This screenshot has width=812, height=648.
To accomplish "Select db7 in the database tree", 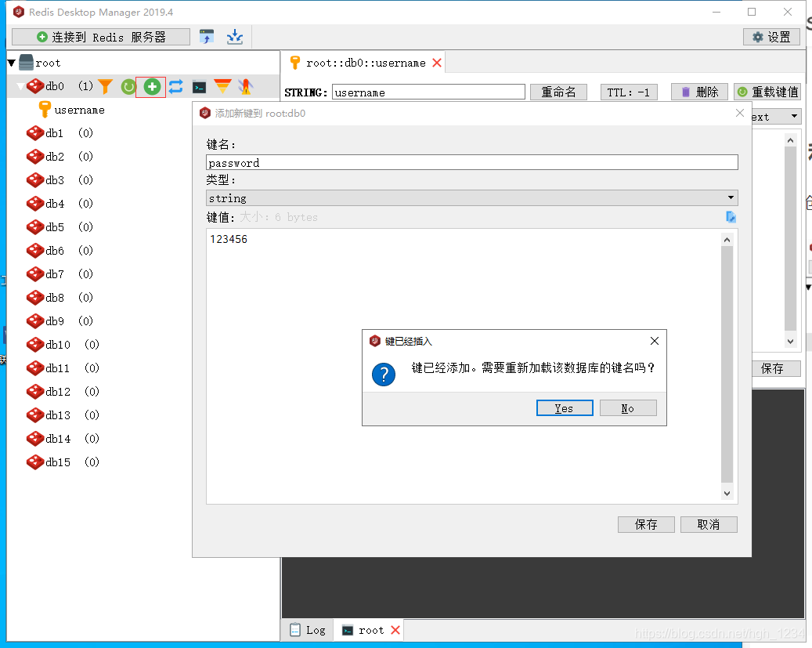I will pyautogui.click(x=54, y=274).
